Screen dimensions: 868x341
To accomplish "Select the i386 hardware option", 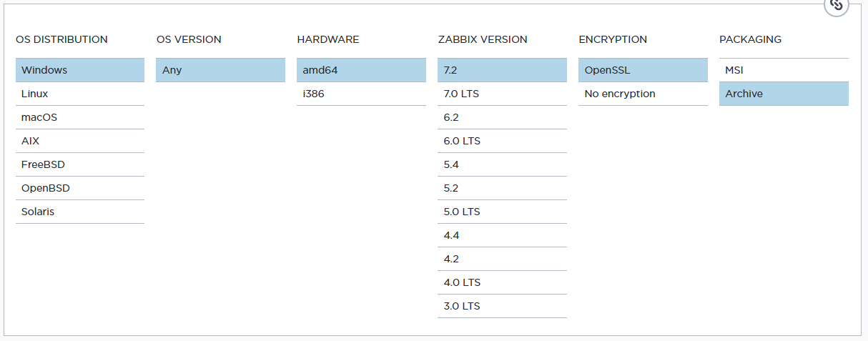I will click(361, 94).
